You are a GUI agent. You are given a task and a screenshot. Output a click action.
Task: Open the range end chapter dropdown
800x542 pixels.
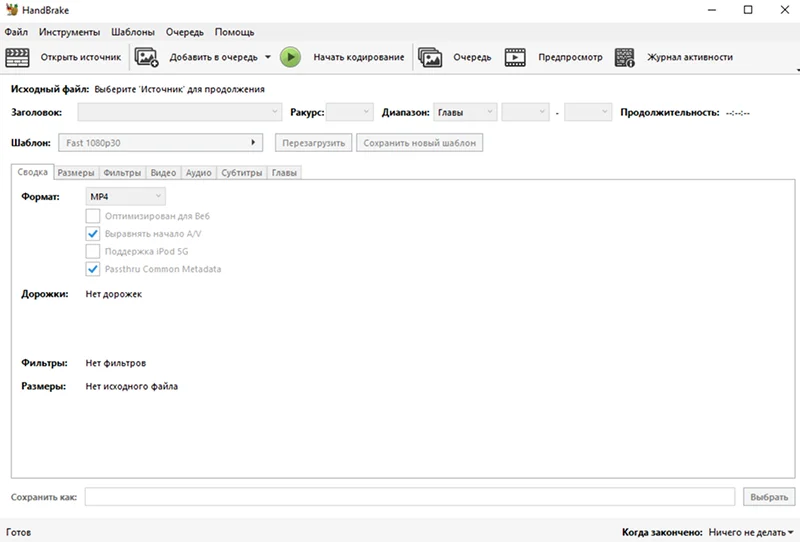tap(588, 112)
